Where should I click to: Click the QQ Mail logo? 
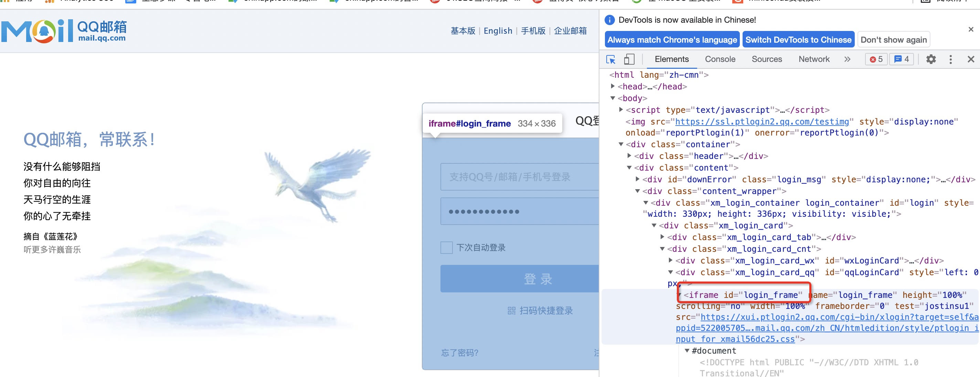pyautogui.click(x=64, y=31)
